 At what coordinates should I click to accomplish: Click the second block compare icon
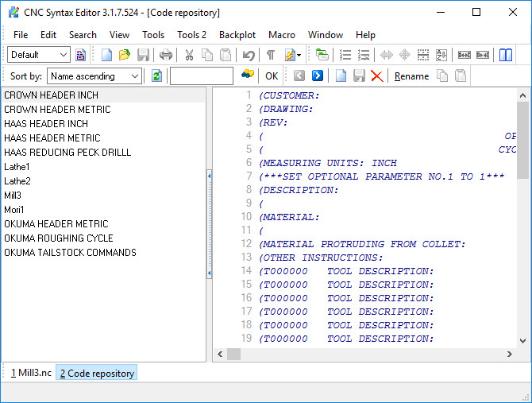[x=483, y=55]
